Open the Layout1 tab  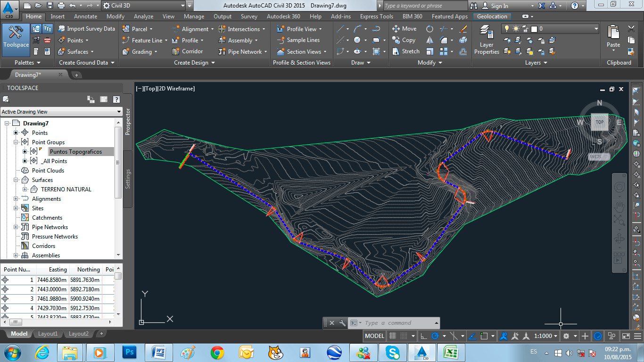(x=48, y=334)
